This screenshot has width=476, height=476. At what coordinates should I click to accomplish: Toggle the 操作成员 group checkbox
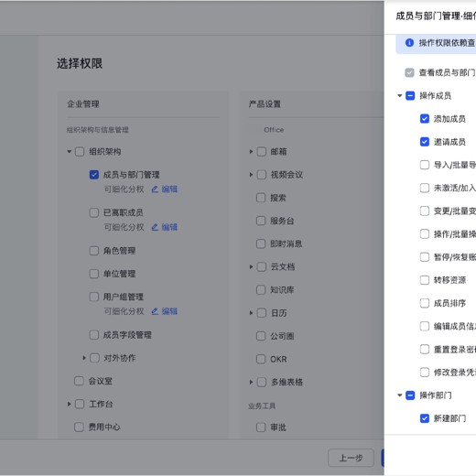click(x=410, y=95)
